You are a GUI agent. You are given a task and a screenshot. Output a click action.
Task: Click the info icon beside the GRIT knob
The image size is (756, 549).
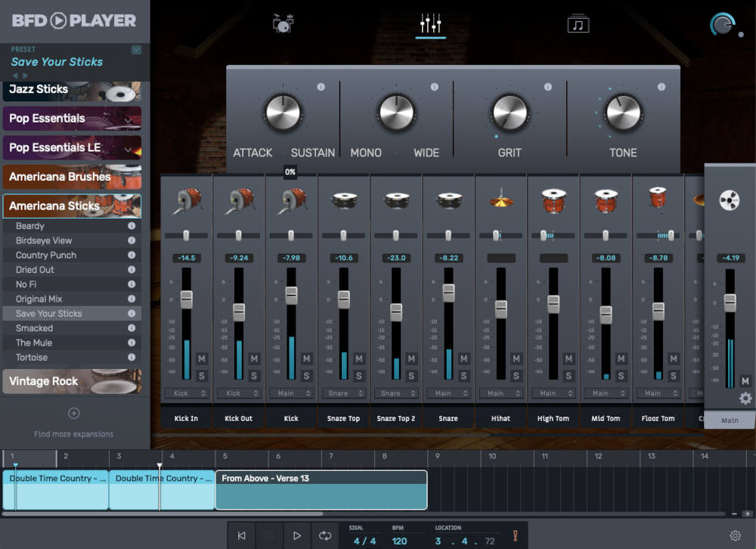click(x=549, y=87)
